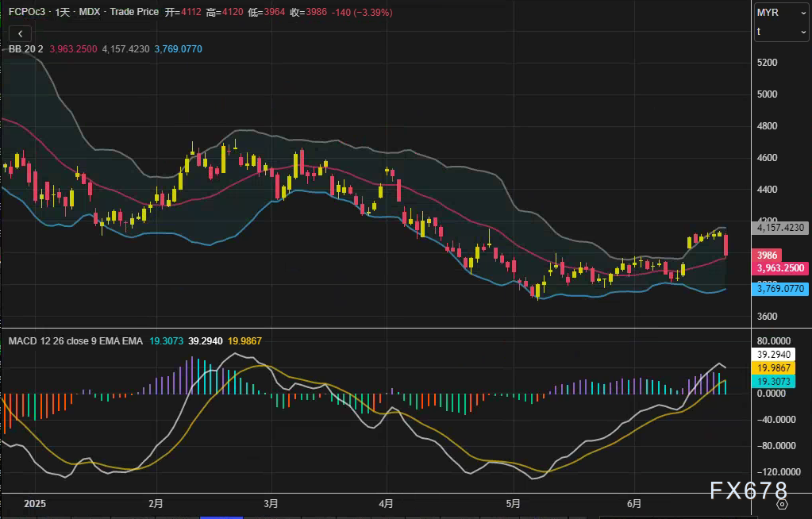Click the 4,157.4230 upper band price label
The height and width of the screenshot is (519, 812).
[x=781, y=228]
